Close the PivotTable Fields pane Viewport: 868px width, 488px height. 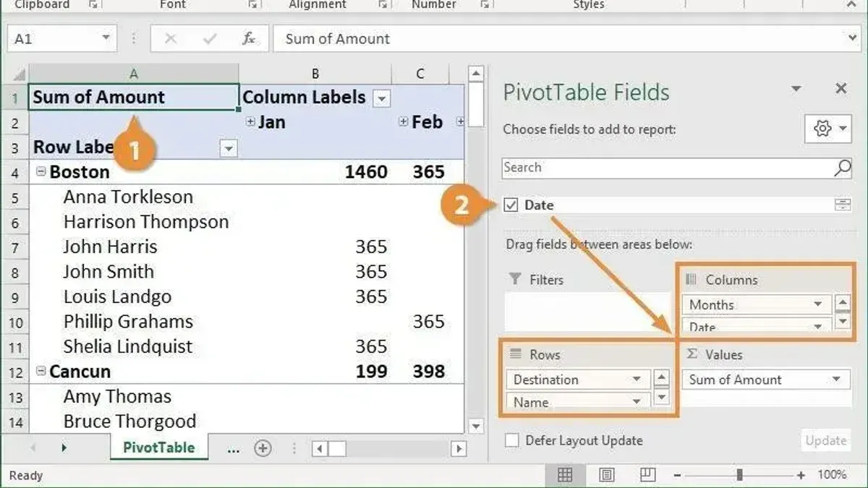coord(841,89)
